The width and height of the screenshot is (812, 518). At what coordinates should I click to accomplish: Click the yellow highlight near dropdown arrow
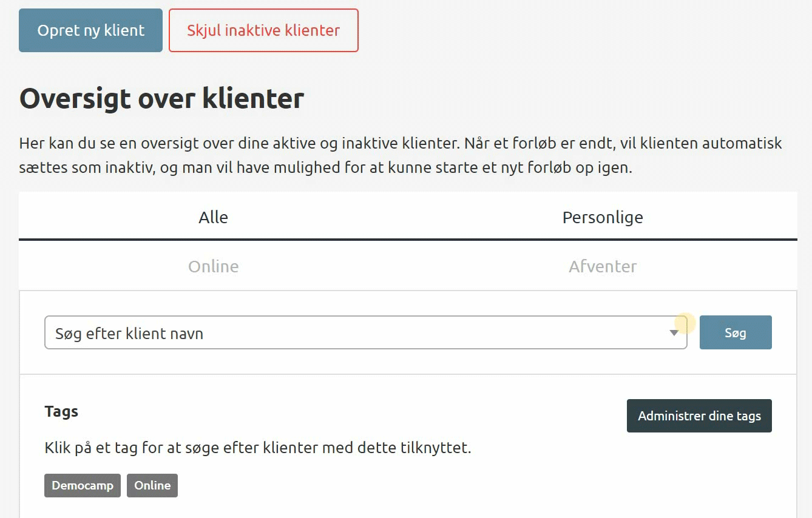tap(686, 323)
